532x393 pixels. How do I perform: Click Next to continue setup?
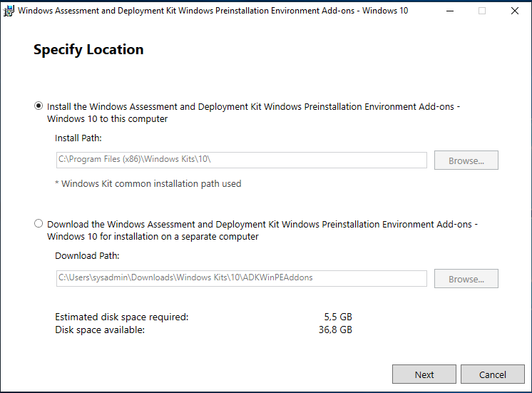[424, 374]
